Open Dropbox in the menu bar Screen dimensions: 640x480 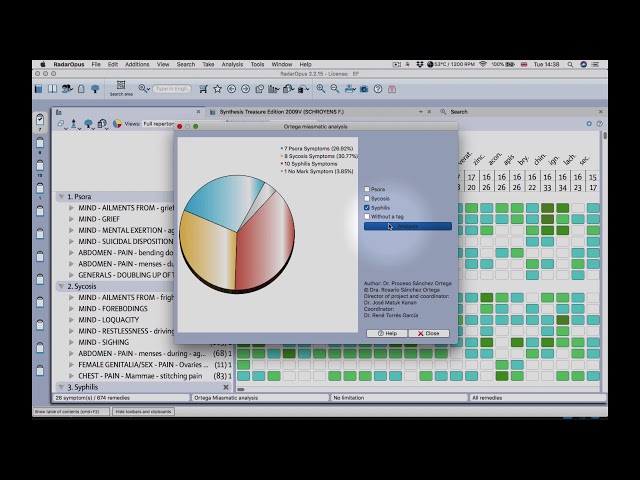point(420,64)
